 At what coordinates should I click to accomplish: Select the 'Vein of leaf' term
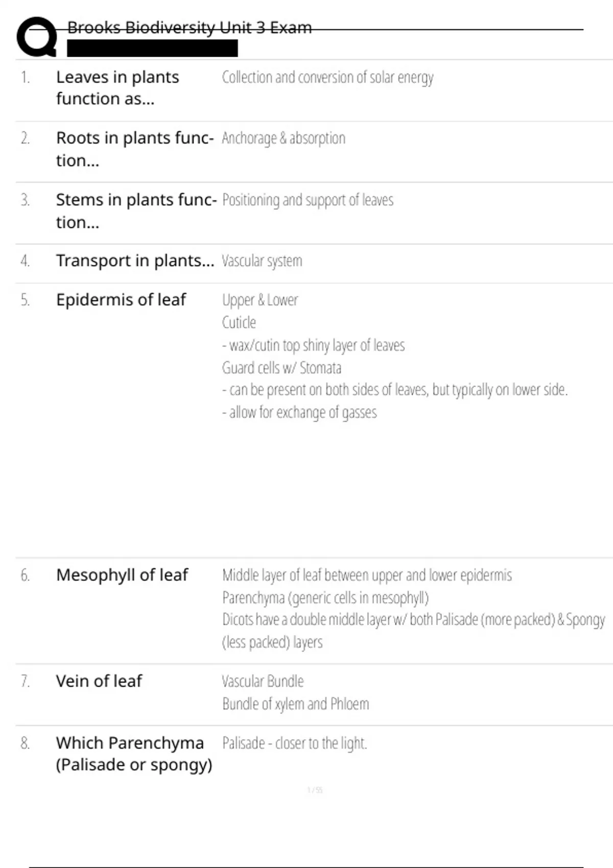(x=99, y=681)
